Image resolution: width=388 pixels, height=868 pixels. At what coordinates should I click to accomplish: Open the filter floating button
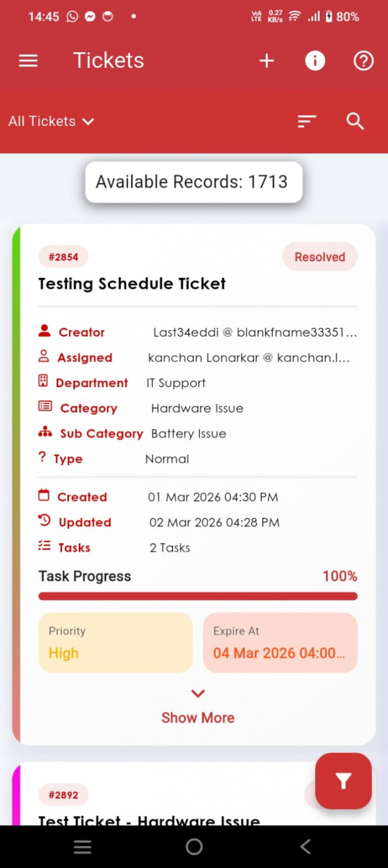343,781
